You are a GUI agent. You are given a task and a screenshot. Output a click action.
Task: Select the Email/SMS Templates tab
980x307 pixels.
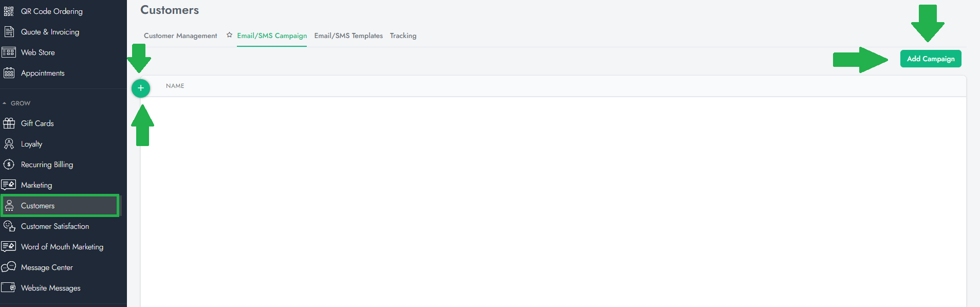pyautogui.click(x=348, y=36)
